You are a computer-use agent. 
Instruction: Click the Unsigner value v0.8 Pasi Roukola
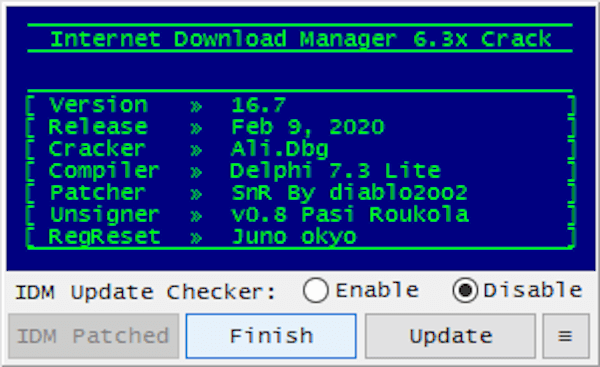tap(350, 214)
